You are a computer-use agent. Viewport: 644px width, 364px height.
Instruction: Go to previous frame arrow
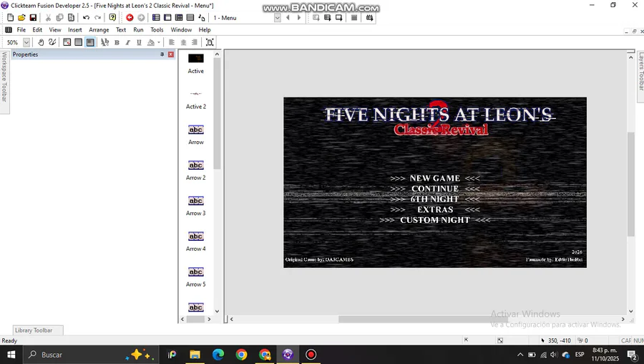(288, 18)
